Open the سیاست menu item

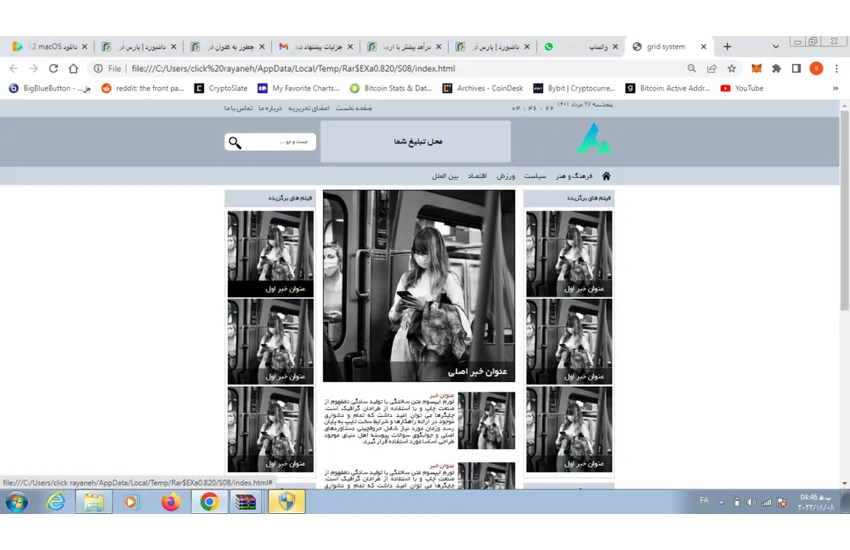tap(535, 176)
